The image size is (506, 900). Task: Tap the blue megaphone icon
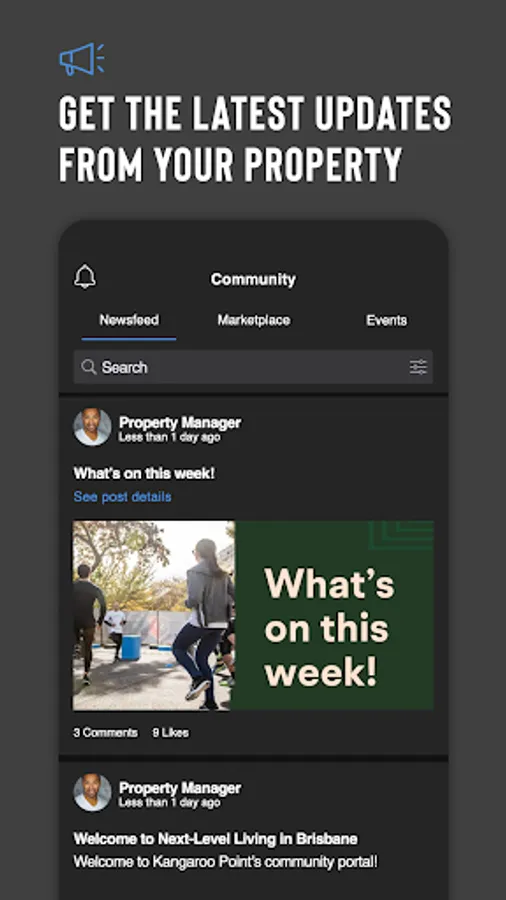[81, 59]
